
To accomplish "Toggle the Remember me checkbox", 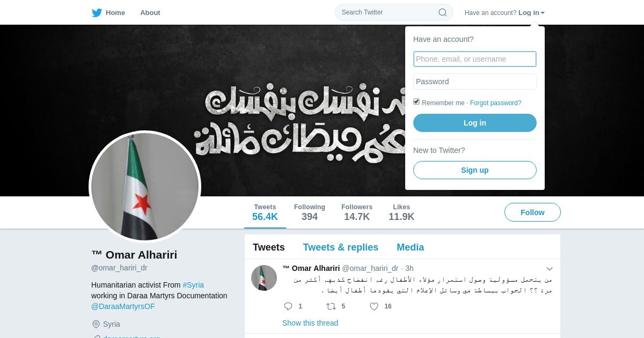I will (x=416, y=101).
